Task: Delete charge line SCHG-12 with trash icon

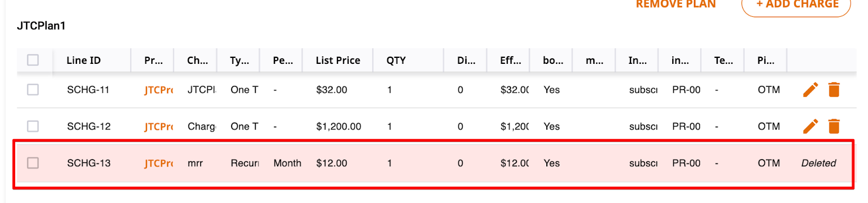Action: [x=834, y=126]
